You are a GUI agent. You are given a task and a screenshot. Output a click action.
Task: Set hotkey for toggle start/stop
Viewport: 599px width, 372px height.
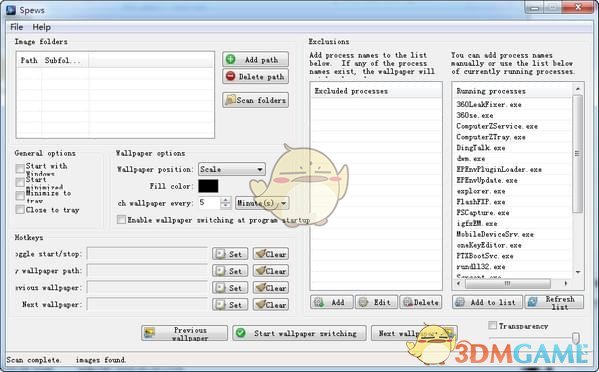click(230, 254)
